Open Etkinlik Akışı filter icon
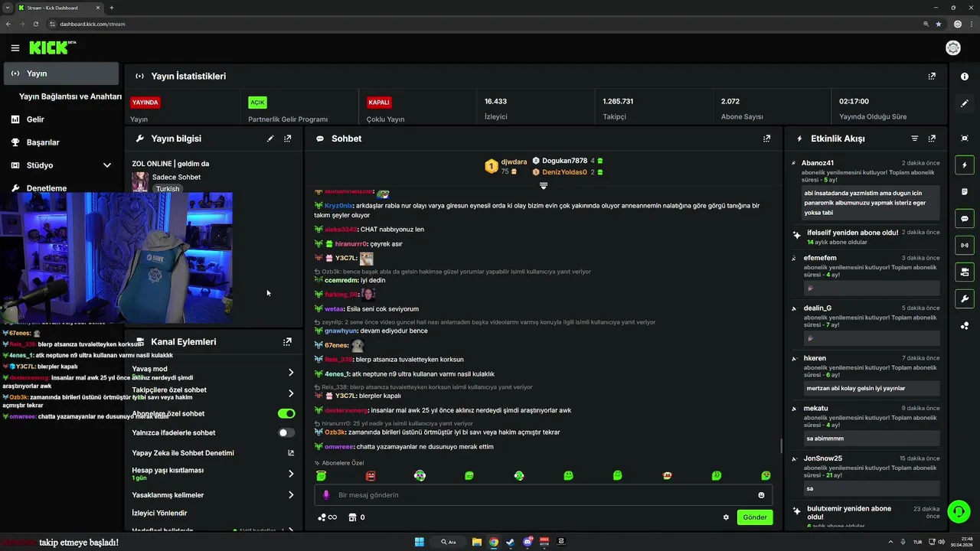The image size is (980, 551). click(x=914, y=139)
